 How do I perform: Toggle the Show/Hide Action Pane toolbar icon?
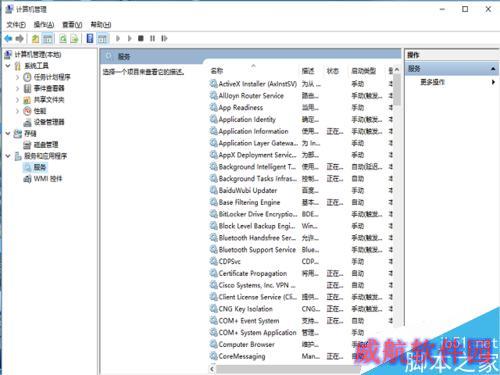[x=102, y=39]
